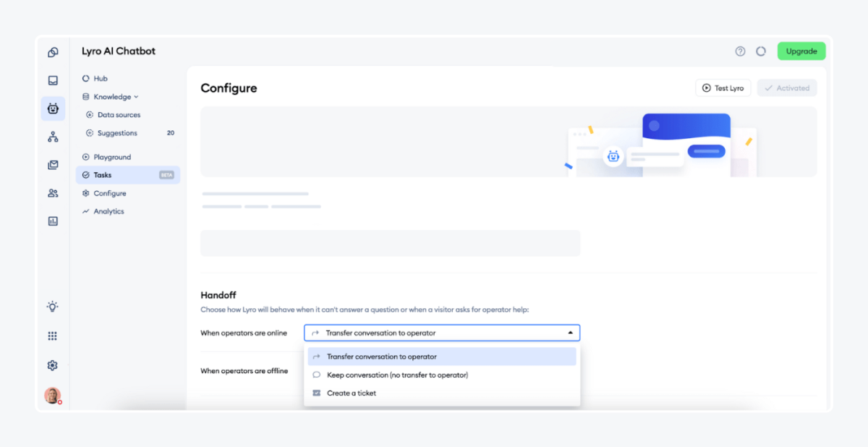Go to the Suggestions menu item
The height and width of the screenshot is (447, 868).
[x=117, y=132]
